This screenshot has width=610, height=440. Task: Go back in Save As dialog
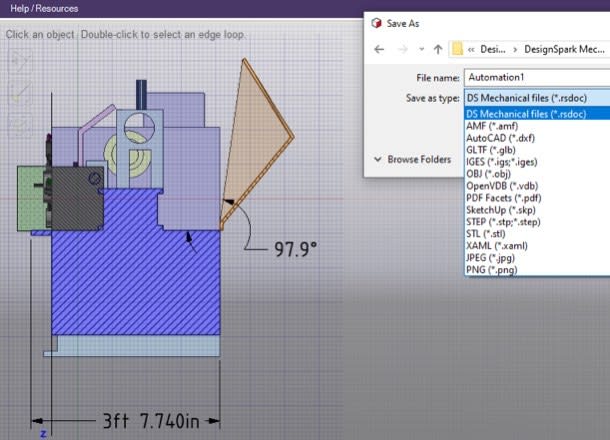[x=379, y=49]
